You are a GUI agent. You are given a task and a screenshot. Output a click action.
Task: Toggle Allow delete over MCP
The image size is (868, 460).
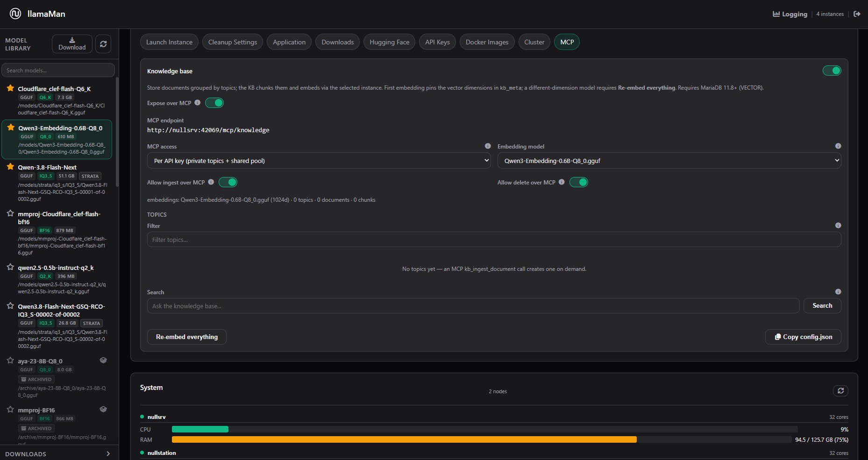tap(578, 182)
